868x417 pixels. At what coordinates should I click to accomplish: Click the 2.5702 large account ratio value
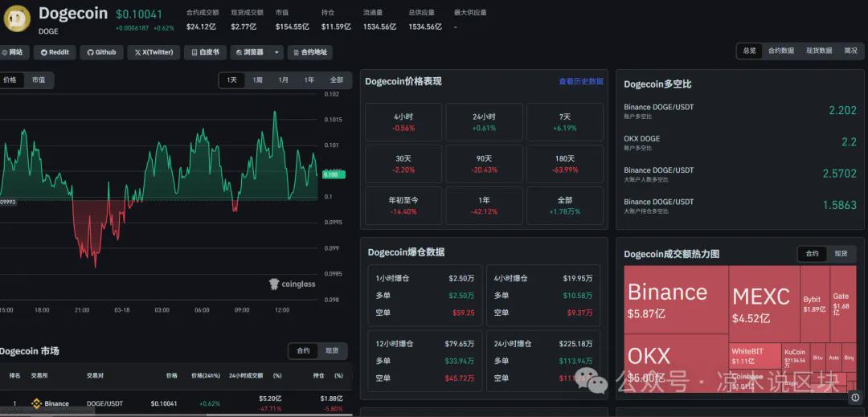(x=839, y=174)
